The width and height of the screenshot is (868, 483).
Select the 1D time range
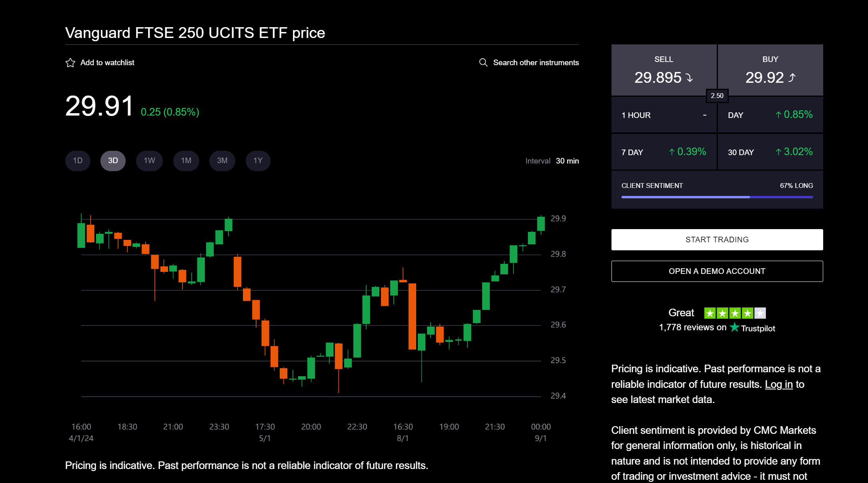pyautogui.click(x=78, y=161)
